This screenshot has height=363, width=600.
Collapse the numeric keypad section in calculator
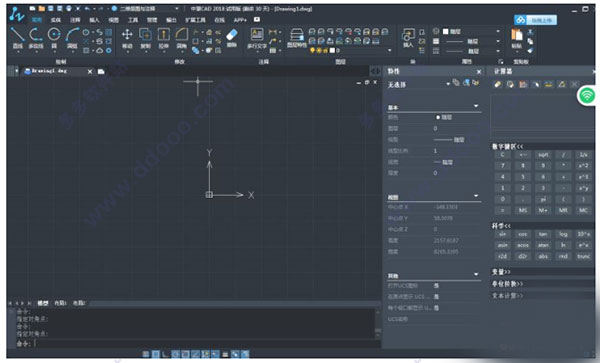[507, 147]
